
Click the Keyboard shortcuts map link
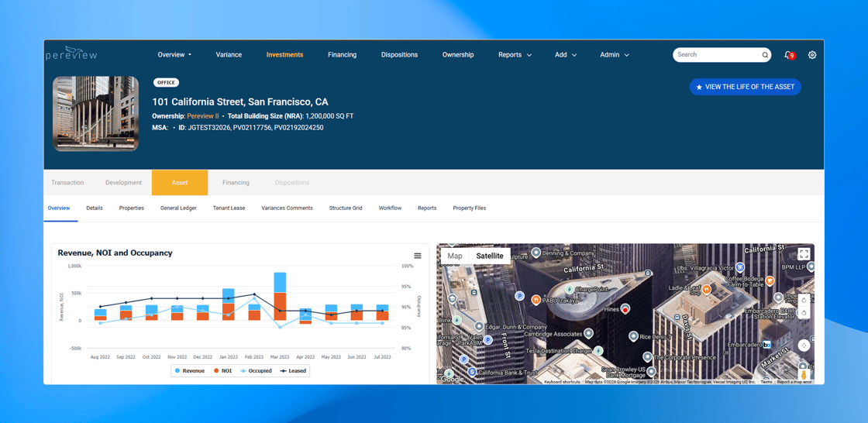pos(563,382)
